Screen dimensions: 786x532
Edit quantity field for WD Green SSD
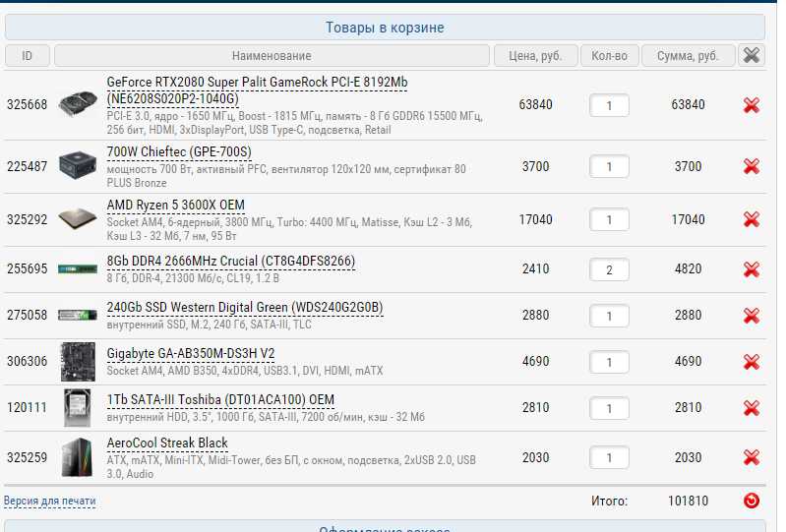point(609,316)
